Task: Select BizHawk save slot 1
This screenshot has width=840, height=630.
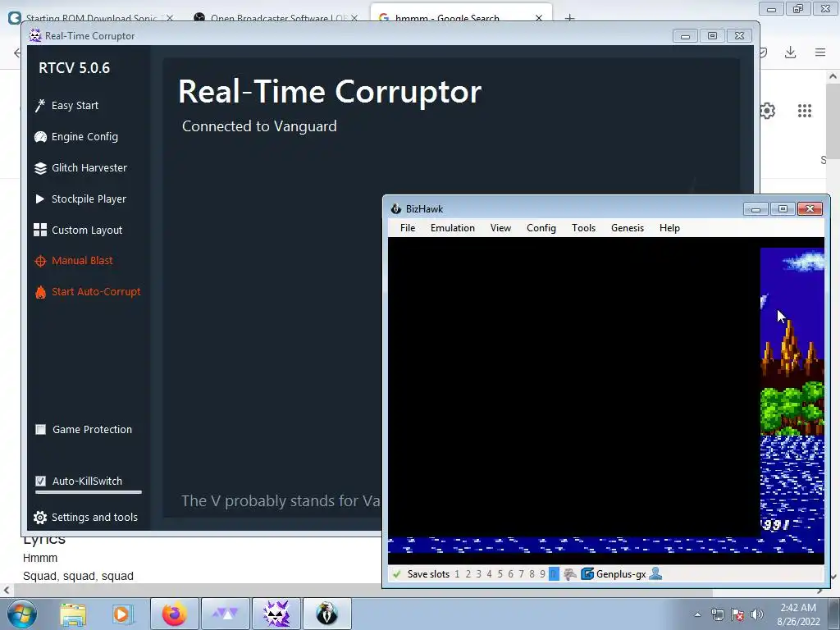Action: point(457,574)
